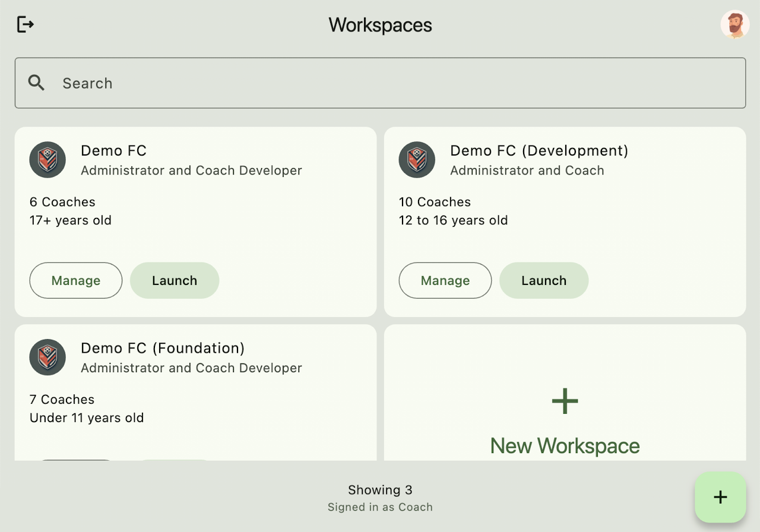760x532 pixels.
Task: Focus the Search workspaces field
Action: click(392, 83)
